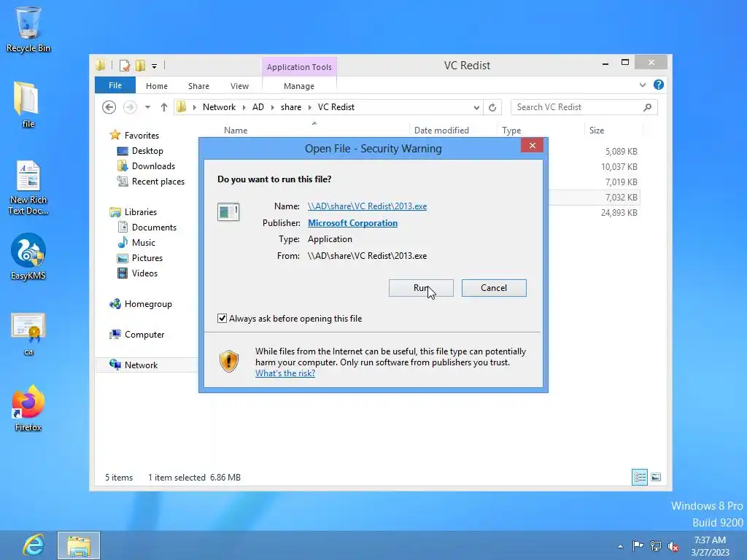
Task: Select the 'file' folder on desktop
Action: coord(27,105)
